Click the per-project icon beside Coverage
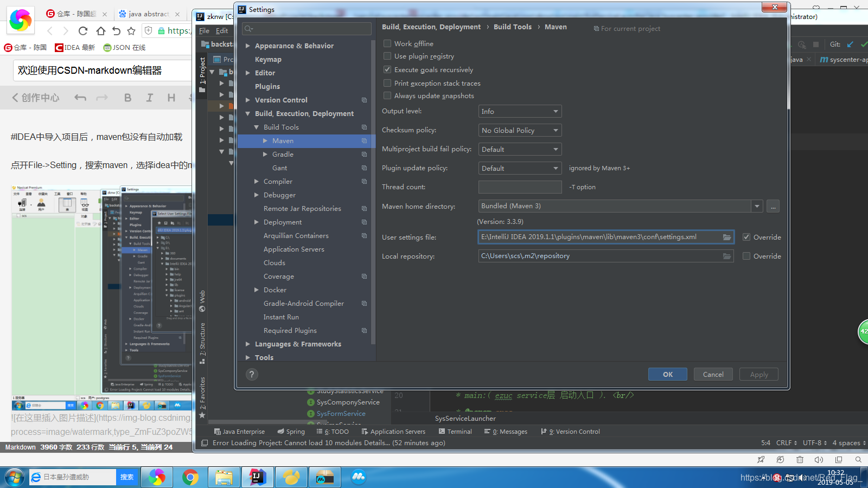Screen dimensions: 868x488 coord(365,277)
